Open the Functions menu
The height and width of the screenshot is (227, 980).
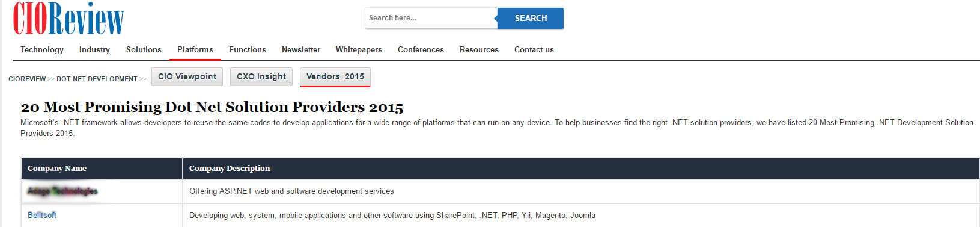(x=248, y=50)
